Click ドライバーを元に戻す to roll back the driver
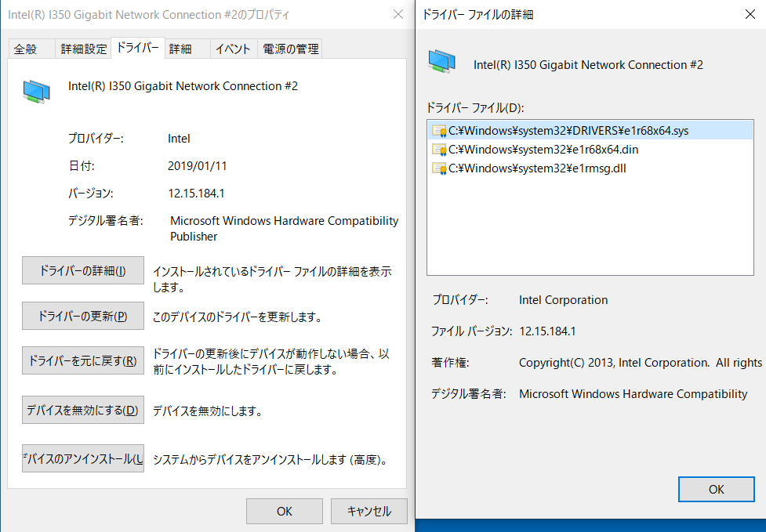This screenshot has width=766, height=532. (x=82, y=360)
